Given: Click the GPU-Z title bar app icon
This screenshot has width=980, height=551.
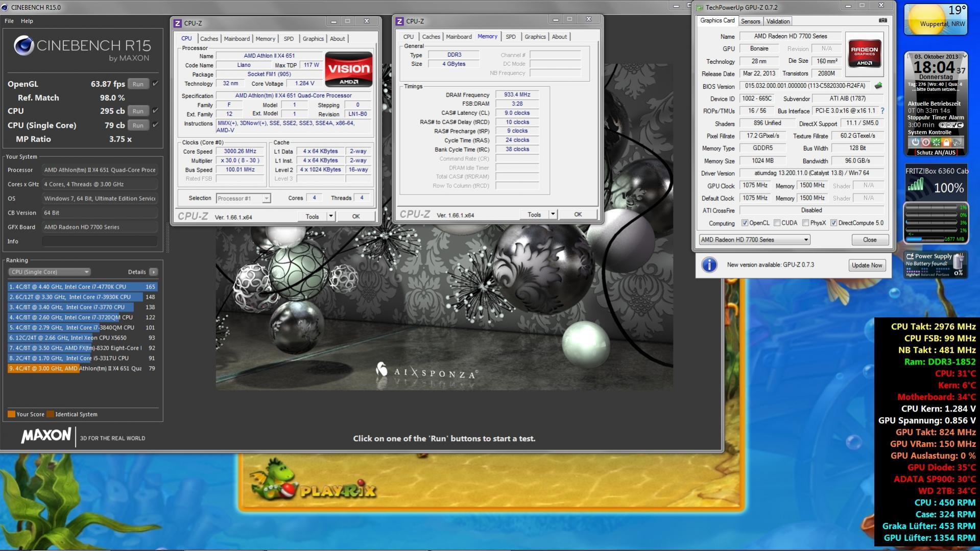Looking at the screenshot, I should 700,7.
